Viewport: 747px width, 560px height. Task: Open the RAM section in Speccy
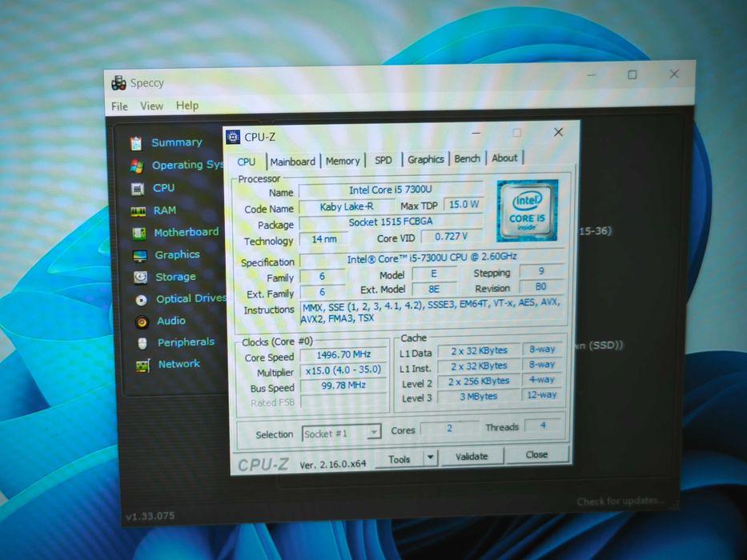click(x=164, y=210)
